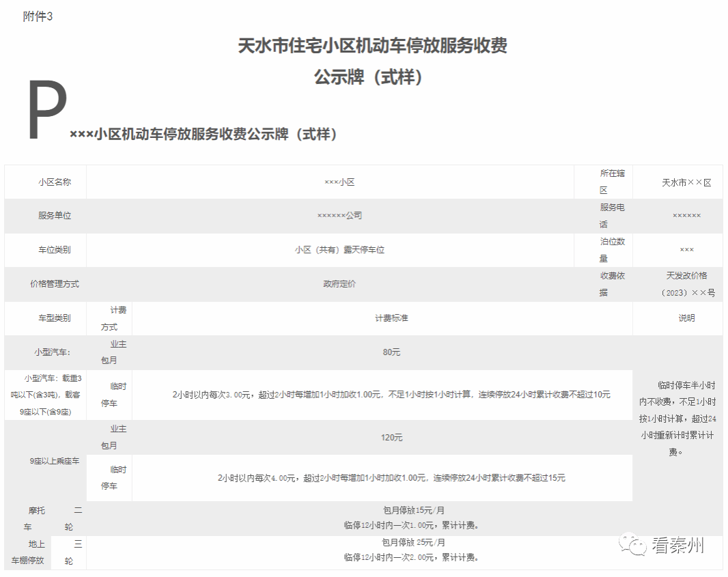Click the 计费标准 column header
This screenshot has width=728, height=577.
click(x=391, y=318)
